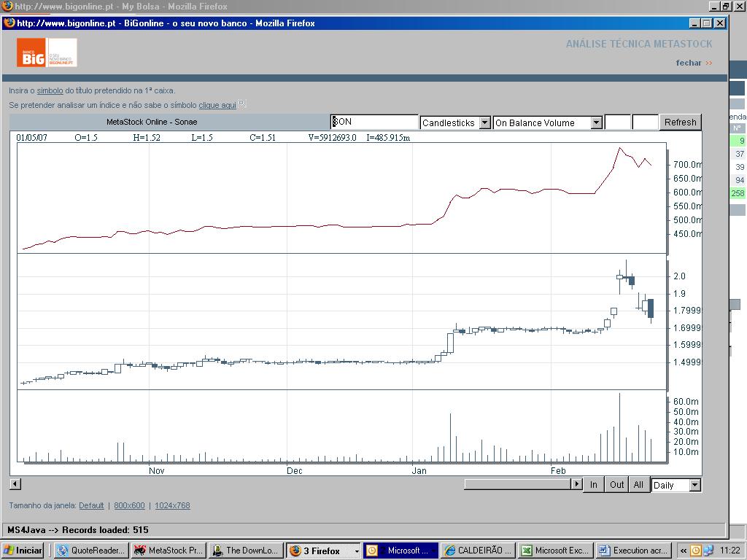This screenshot has width=747, height=560.
Task: Click the Refresh button
Action: 681,122
